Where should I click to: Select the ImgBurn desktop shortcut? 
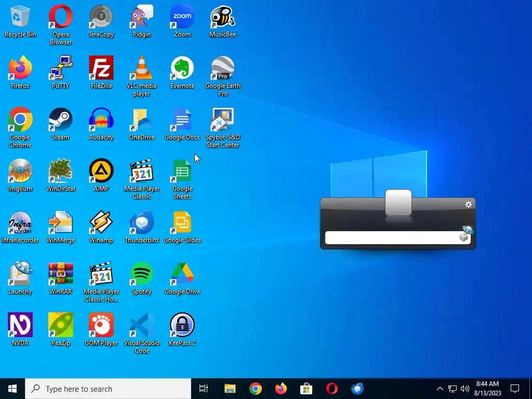[20, 176]
